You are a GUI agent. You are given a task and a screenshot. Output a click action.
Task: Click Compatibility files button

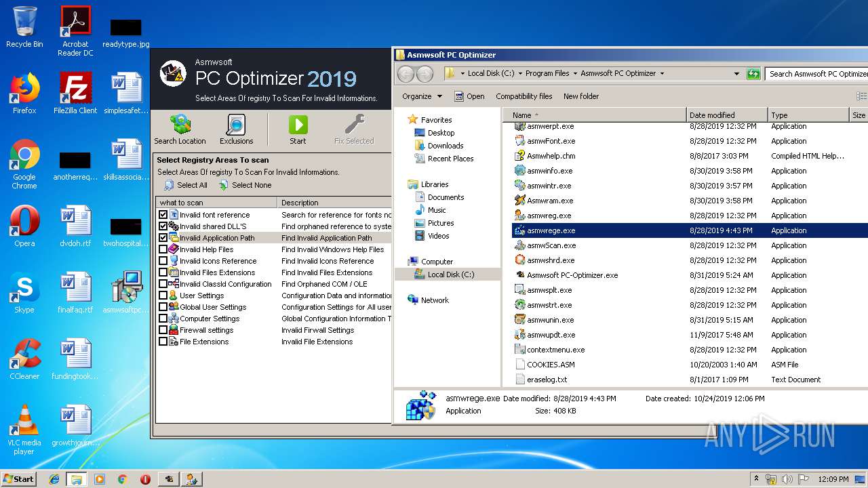coord(524,96)
